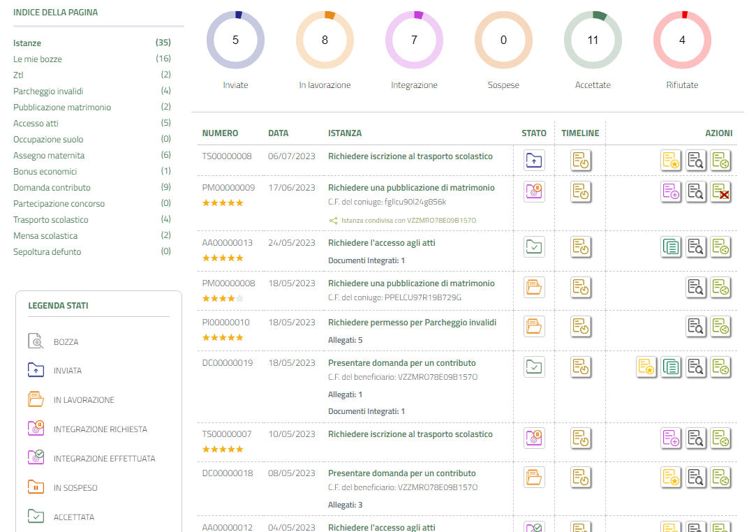This screenshot has width=756, height=532.
Task: Click the orange in-progress folder icon for PI00000010
Action: coord(534,325)
